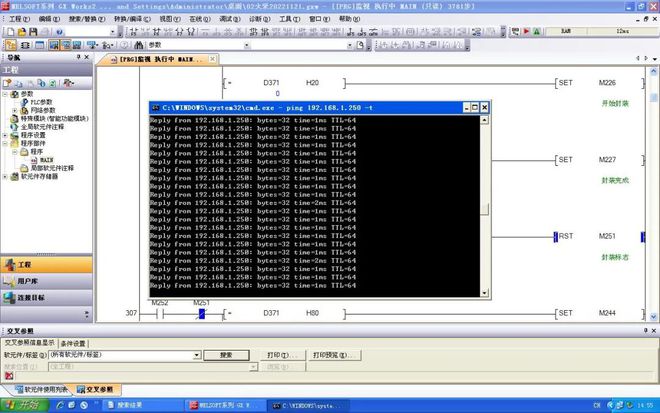Select the 交叉参照 bottom tab
The height and width of the screenshot is (413, 660).
coord(96,389)
